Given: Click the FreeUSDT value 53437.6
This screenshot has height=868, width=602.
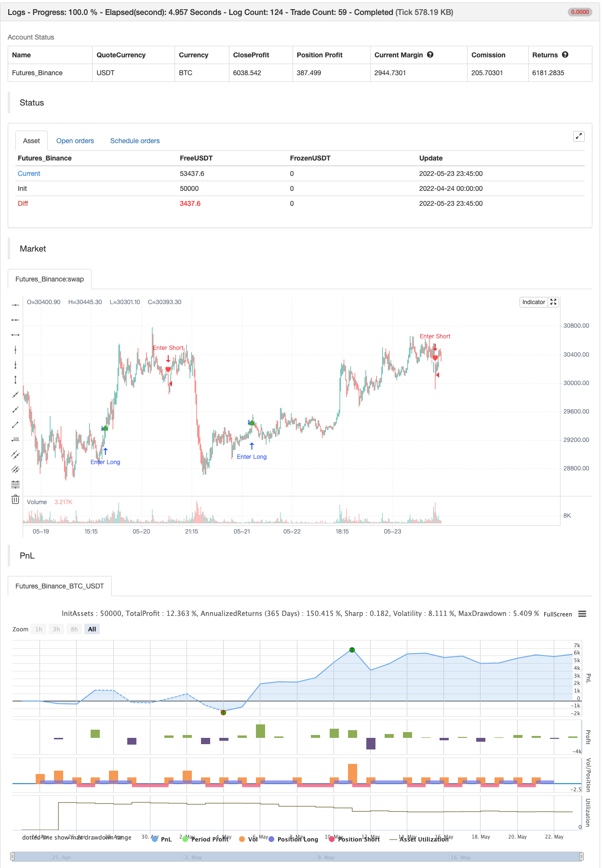Looking at the screenshot, I should pyautogui.click(x=192, y=174).
